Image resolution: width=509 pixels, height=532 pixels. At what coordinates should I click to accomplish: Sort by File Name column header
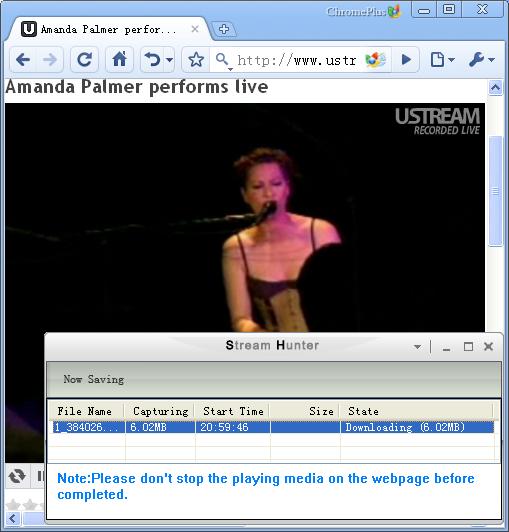pos(87,411)
